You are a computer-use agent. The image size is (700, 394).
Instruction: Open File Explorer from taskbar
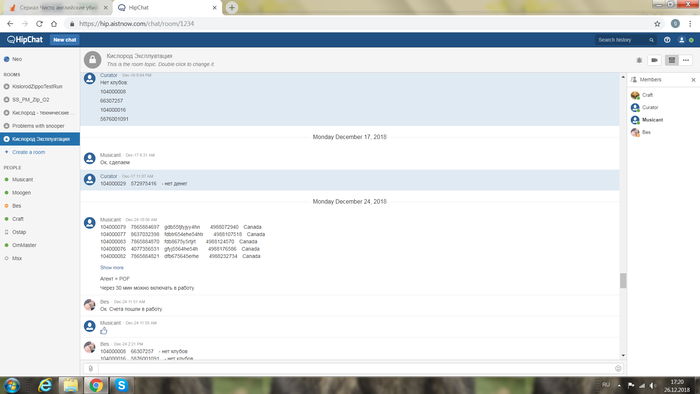point(70,385)
